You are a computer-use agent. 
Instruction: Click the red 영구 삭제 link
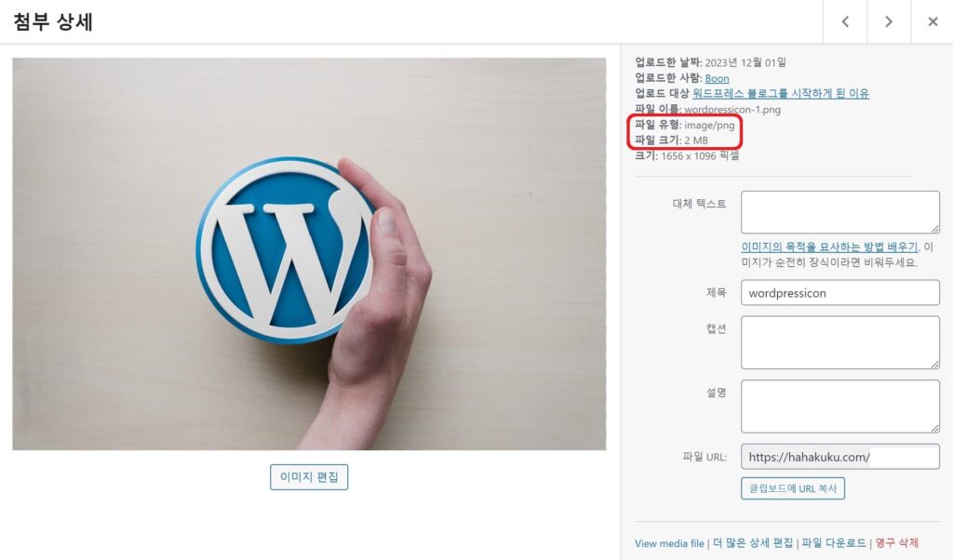point(896,543)
